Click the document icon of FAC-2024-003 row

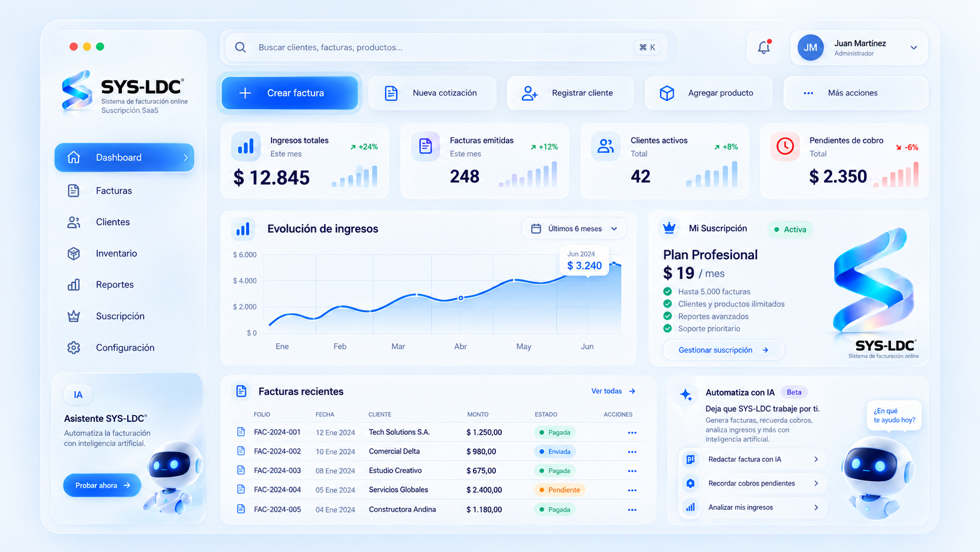241,470
